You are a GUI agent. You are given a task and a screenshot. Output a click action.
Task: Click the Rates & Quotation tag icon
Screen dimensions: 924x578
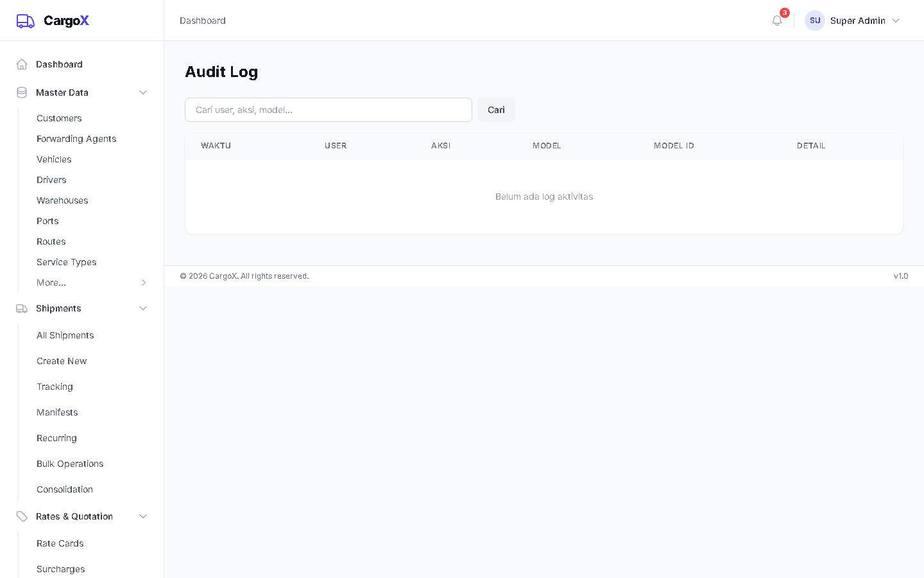point(22,516)
